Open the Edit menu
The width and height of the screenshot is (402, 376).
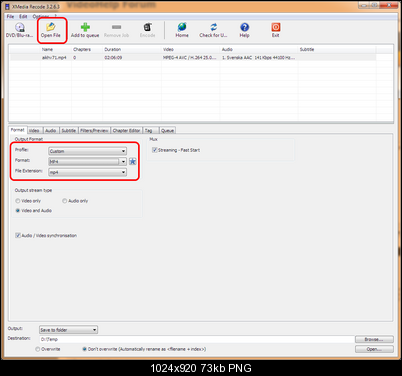[x=23, y=16]
